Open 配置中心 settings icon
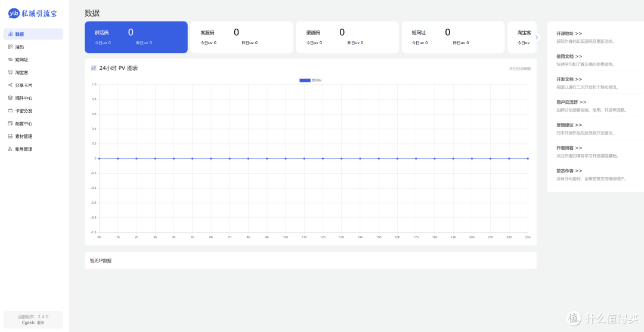Viewport: 644px width, 332px height. (x=10, y=124)
